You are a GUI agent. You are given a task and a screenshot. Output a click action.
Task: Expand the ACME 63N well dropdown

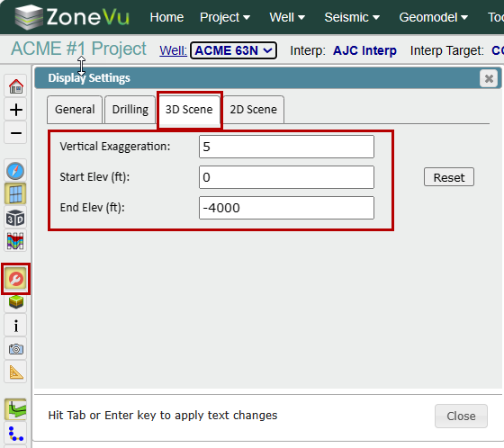tap(233, 50)
